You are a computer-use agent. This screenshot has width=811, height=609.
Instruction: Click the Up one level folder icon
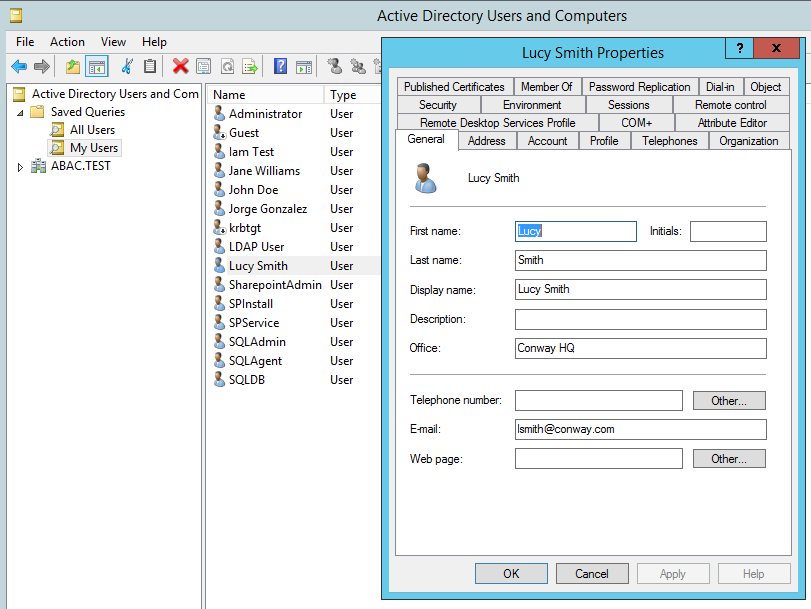click(72, 66)
